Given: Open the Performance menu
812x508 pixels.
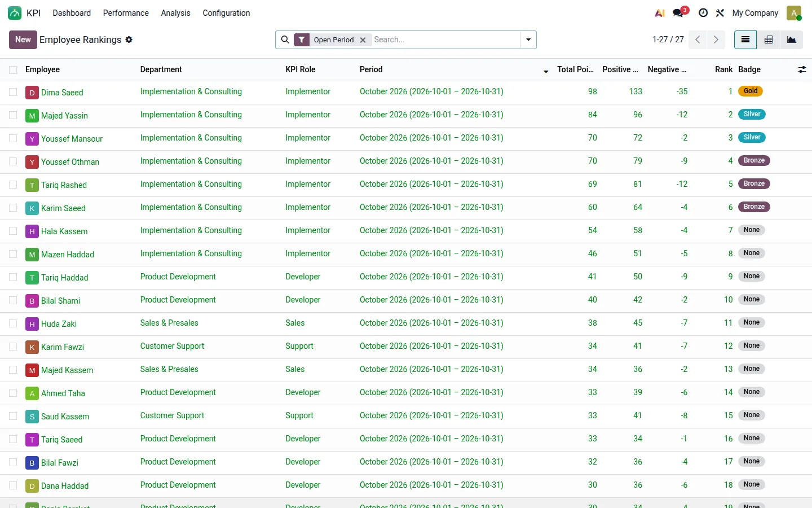Looking at the screenshot, I should (x=126, y=13).
